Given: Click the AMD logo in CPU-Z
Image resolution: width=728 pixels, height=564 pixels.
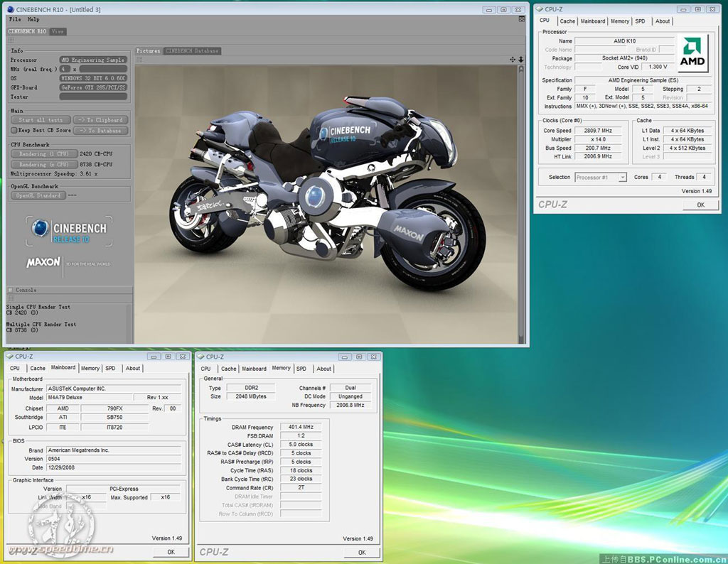Looking at the screenshot, I should click(x=692, y=54).
